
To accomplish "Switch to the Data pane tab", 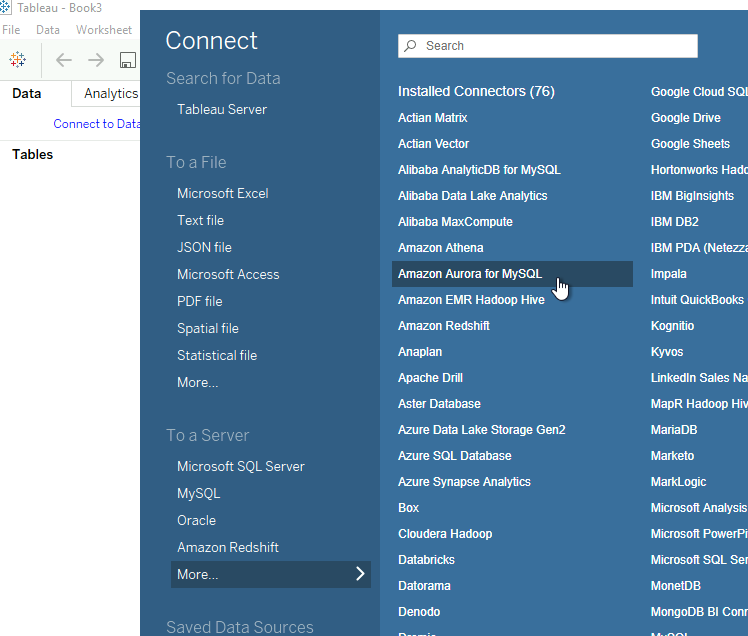I will [x=27, y=94].
